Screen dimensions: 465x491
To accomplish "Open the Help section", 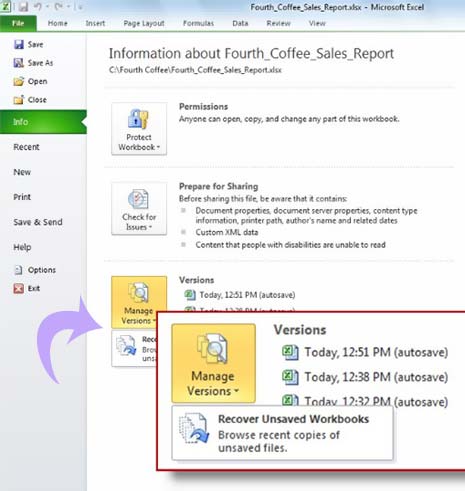I will (x=22, y=247).
